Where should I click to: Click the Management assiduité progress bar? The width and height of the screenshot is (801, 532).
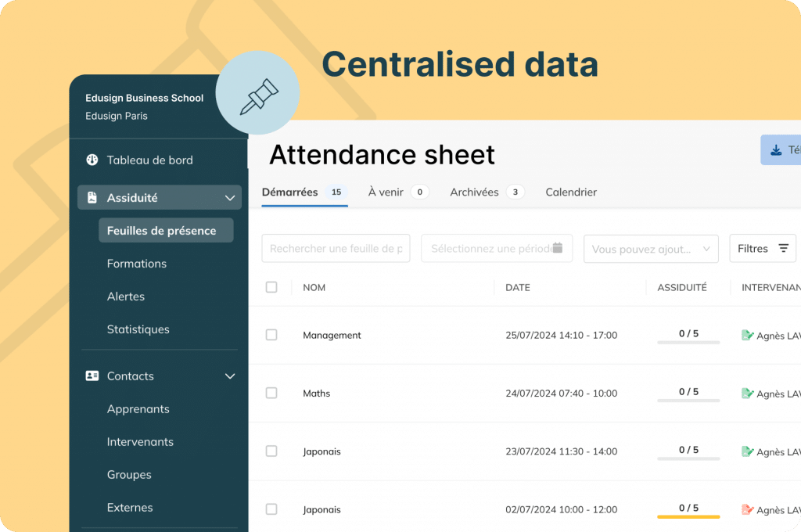688,343
